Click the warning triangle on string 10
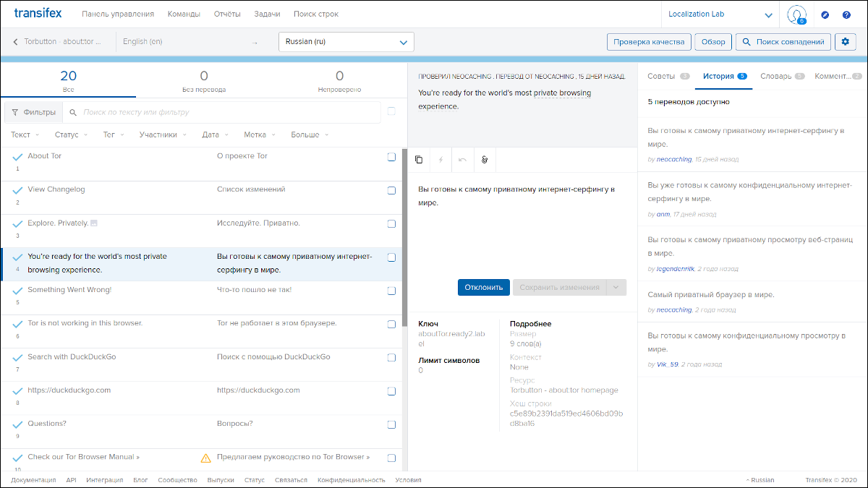Image resolution: width=868 pixels, height=488 pixels. [206, 458]
